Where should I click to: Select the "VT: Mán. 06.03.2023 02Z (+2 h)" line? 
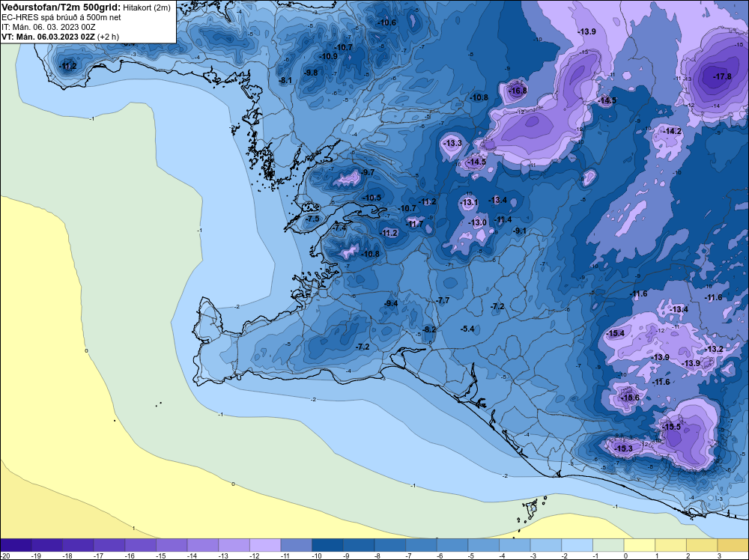[x=60, y=37]
